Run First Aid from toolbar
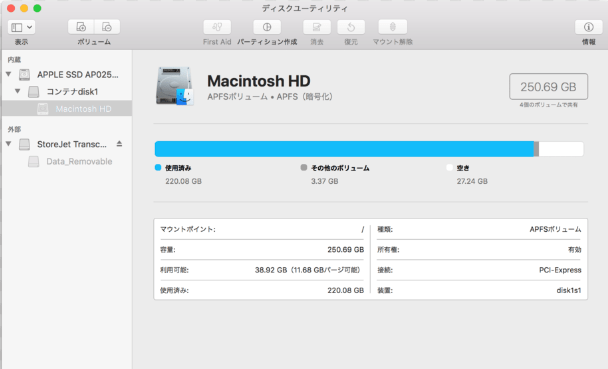The image size is (608, 369). tap(217, 27)
